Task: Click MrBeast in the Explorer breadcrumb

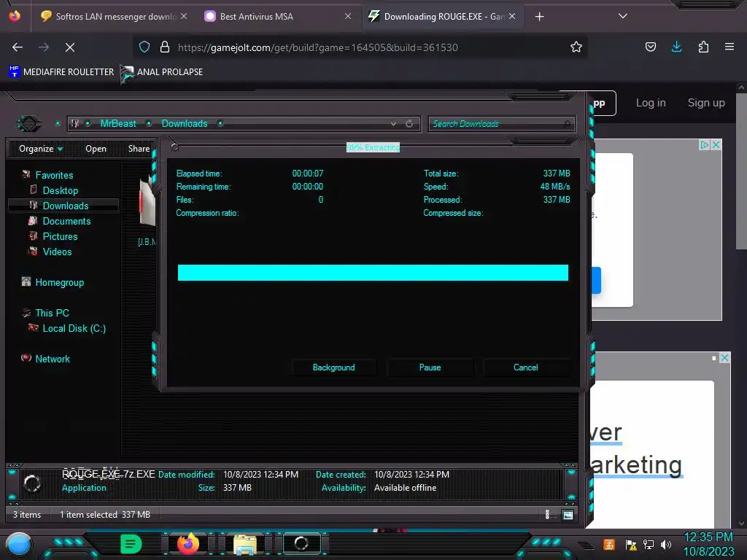Action: 118,124
